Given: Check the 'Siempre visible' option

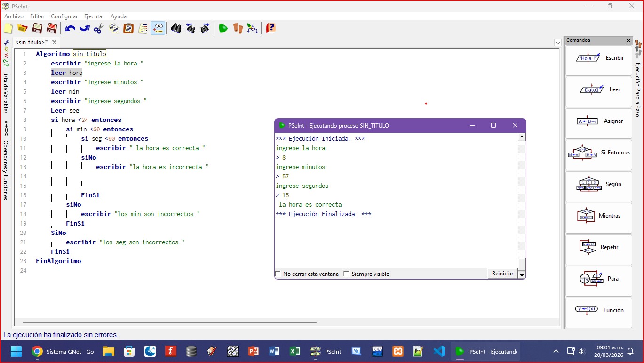Looking at the screenshot, I should 347,274.
